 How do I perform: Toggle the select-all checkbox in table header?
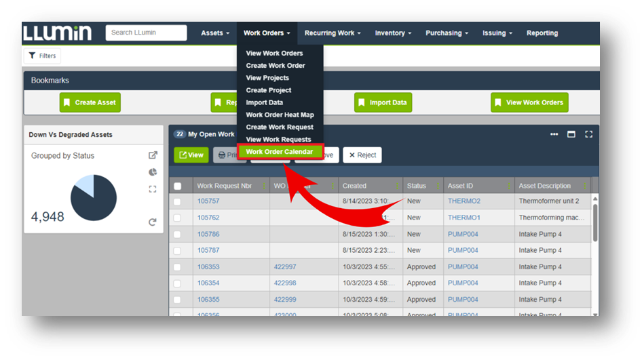(178, 186)
